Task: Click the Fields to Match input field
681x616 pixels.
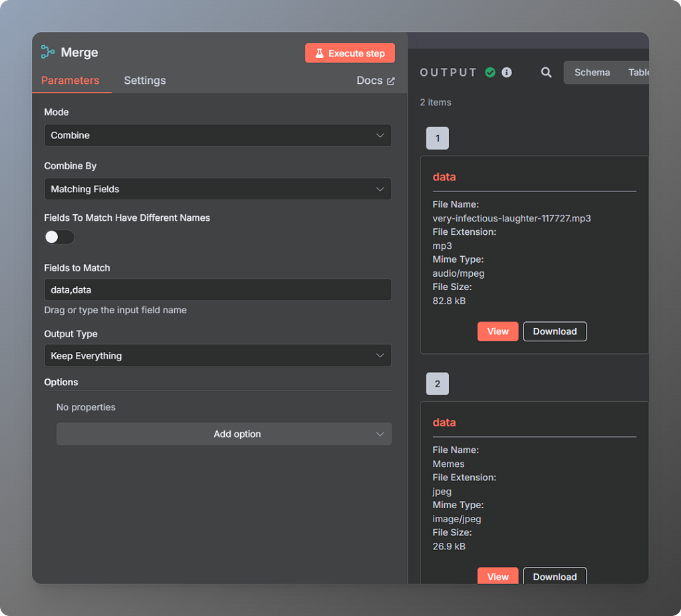Action: tap(217, 289)
